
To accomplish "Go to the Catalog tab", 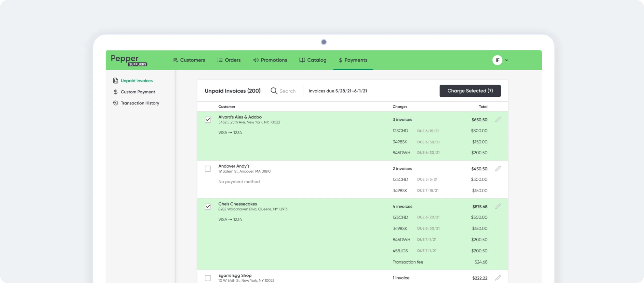I will [x=313, y=60].
